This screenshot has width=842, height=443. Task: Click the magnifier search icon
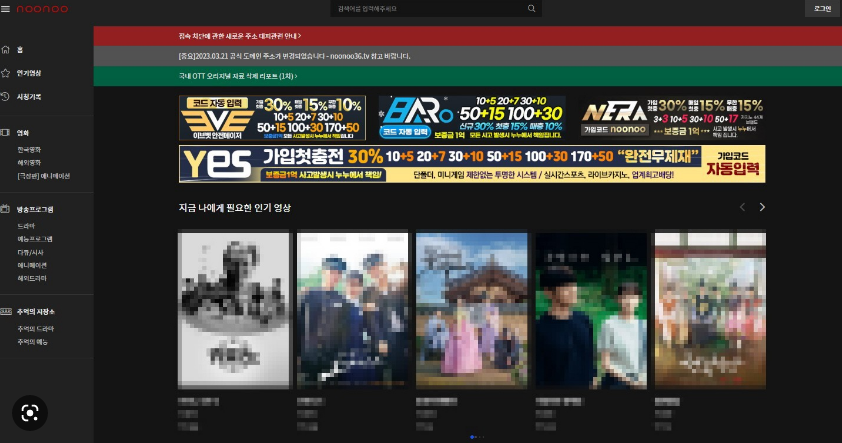tap(531, 9)
